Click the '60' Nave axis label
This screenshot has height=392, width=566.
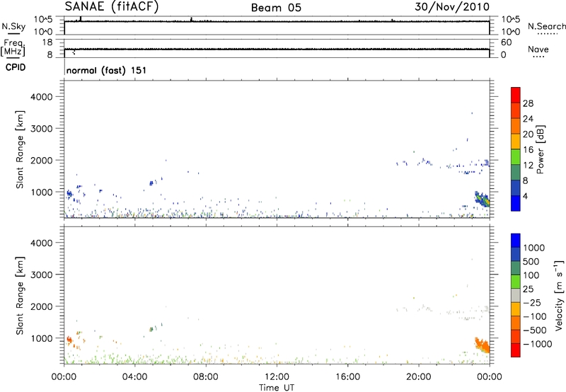506,42
